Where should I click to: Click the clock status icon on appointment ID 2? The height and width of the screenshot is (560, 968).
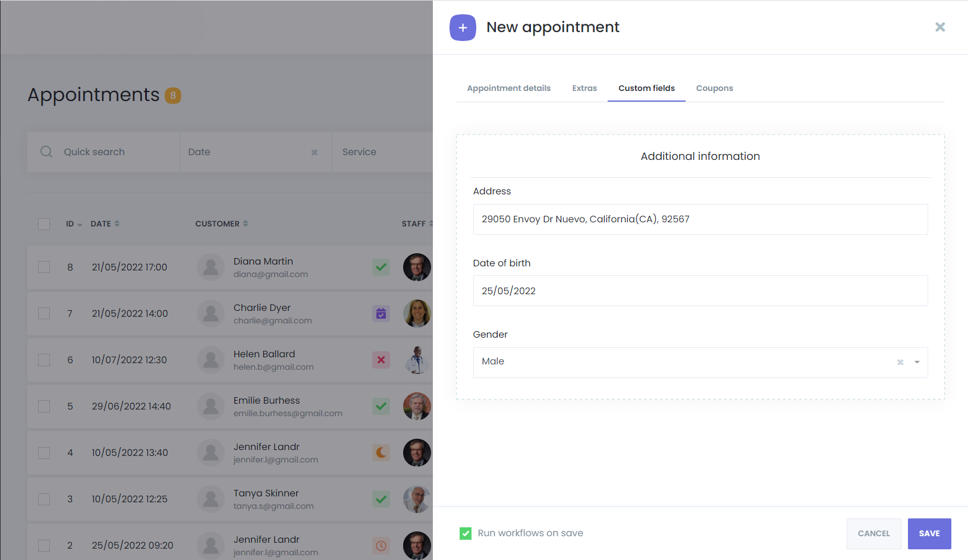click(381, 545)
